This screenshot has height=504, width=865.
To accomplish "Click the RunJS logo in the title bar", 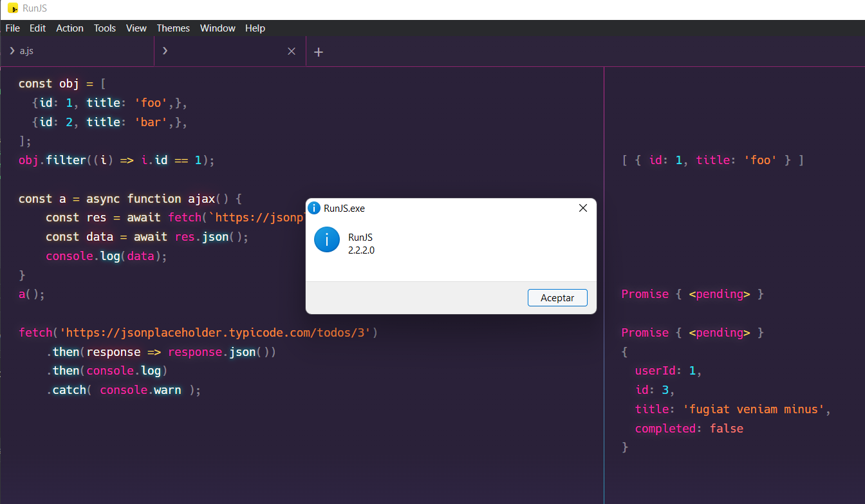I will pyautogui.click(x=13, y=8).
